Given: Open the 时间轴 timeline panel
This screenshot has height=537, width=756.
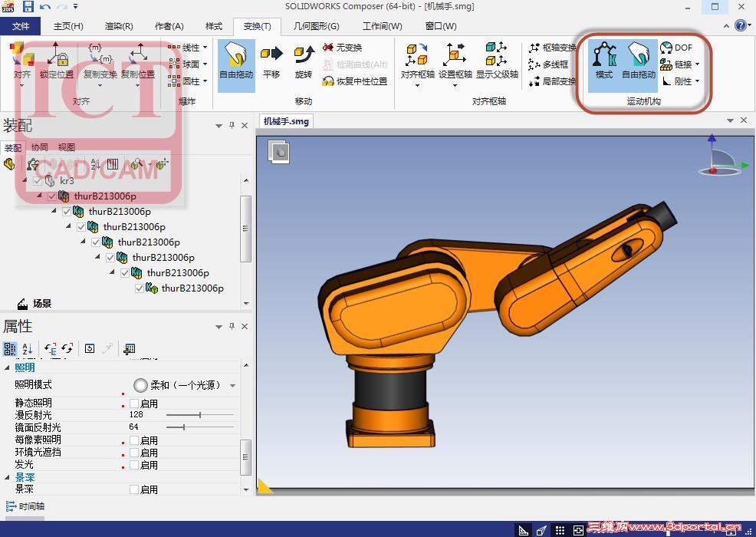Looking at the screenshot, I should tap(25, 506).
